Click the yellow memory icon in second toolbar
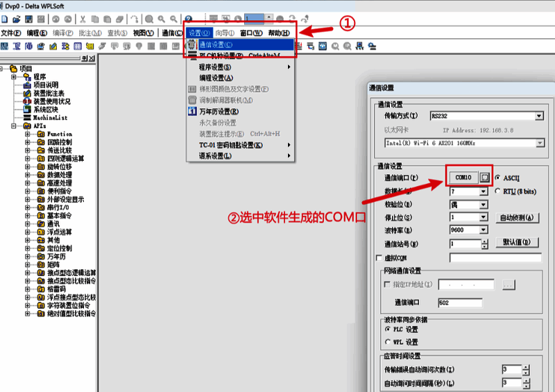Screen dimensions: 555x392 click(90, 46)
